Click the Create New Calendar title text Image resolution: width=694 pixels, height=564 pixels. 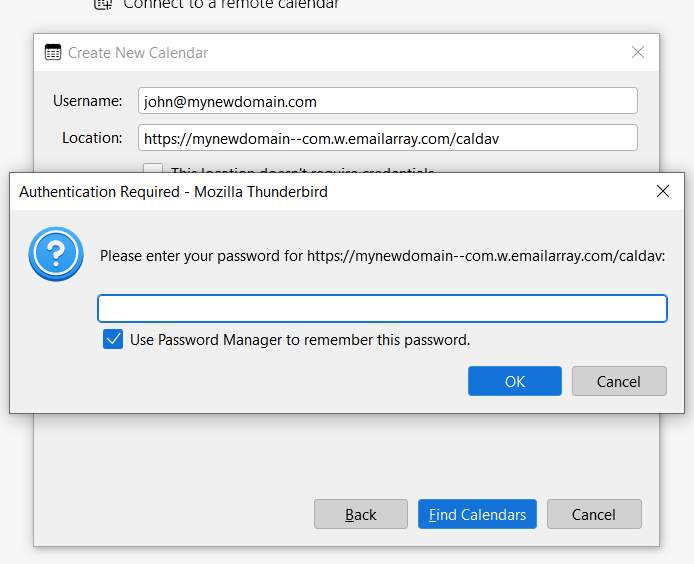138,53
